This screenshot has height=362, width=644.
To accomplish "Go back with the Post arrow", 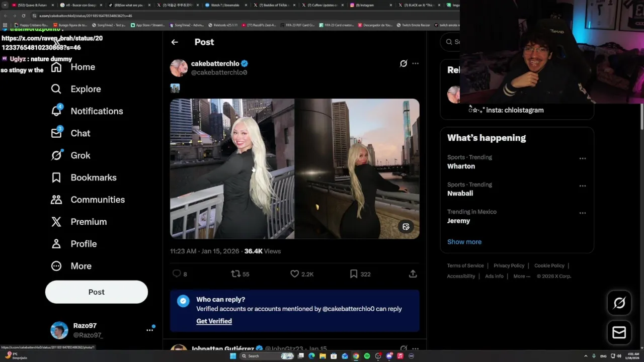I will pos(175,42).
